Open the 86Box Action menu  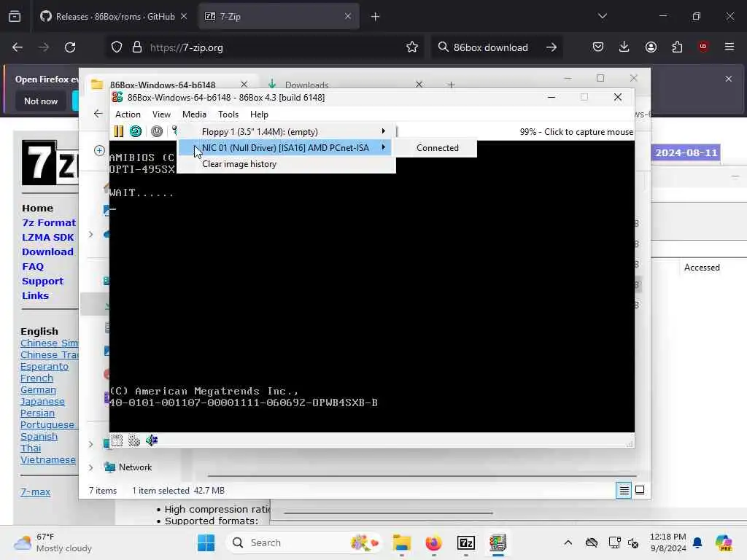(128, 114)
